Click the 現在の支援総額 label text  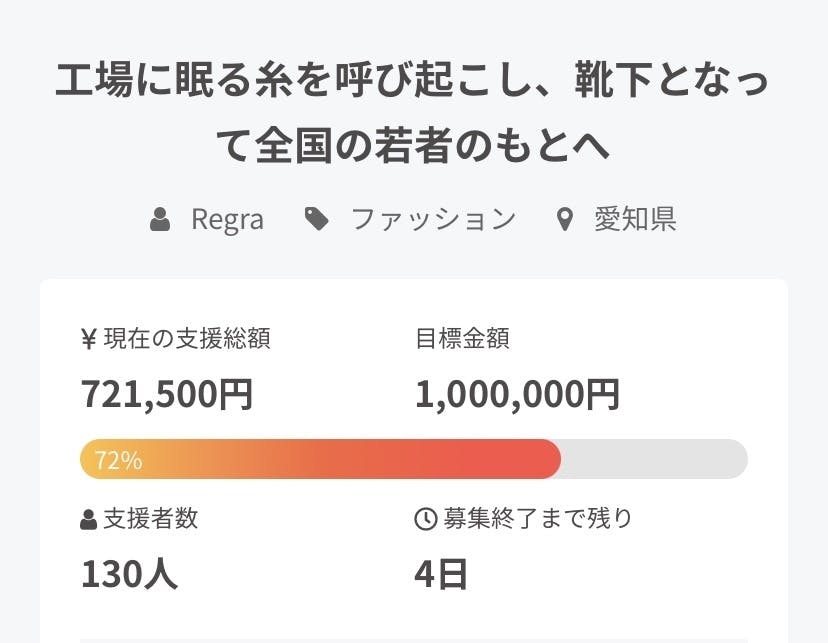click(x=187, y=339)
